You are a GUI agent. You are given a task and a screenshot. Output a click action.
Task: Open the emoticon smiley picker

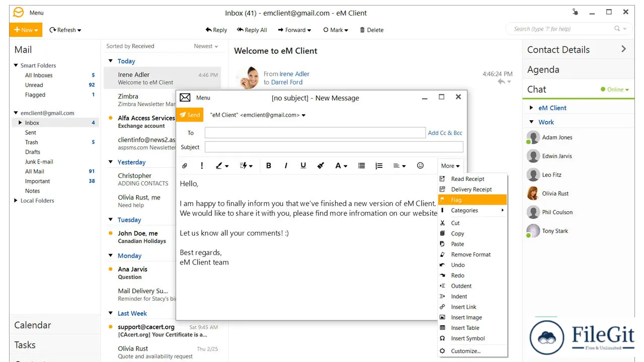coord(420,165)
